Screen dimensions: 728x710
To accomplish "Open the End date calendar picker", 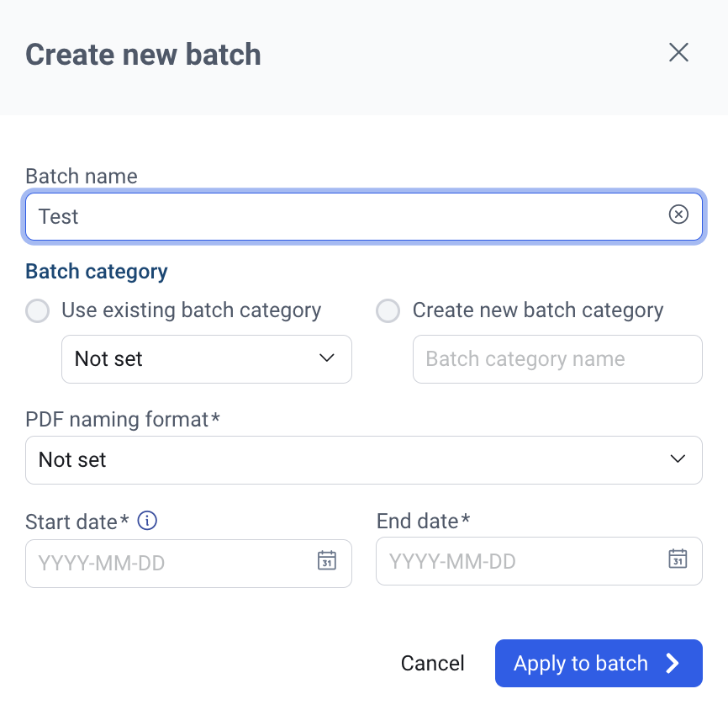I will coord(678,559).
